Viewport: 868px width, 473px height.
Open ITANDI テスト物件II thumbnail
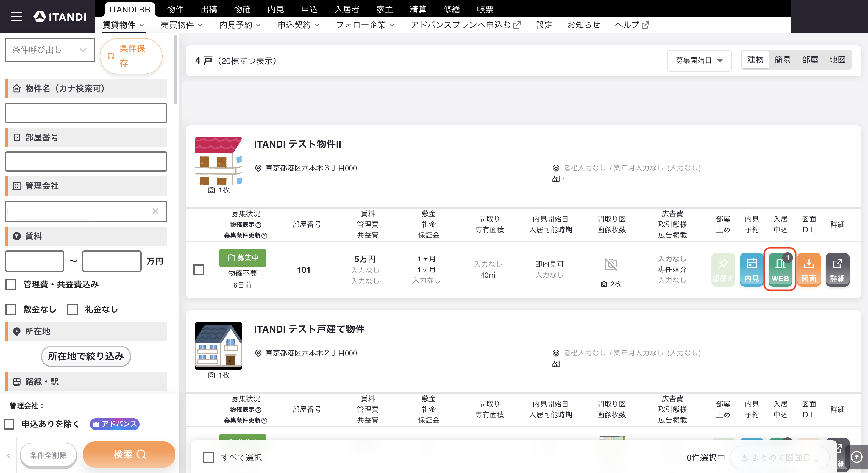(218, 161)
